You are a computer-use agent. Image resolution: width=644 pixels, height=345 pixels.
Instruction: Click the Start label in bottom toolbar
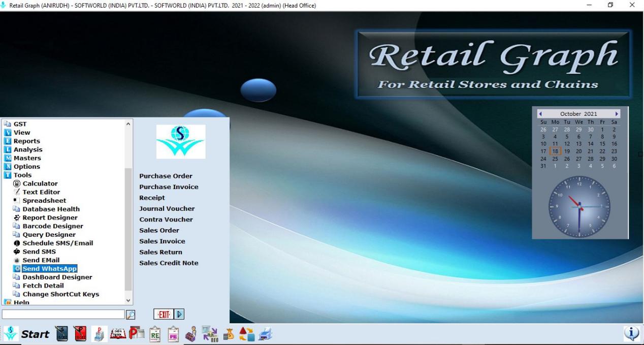click(35, 334)
